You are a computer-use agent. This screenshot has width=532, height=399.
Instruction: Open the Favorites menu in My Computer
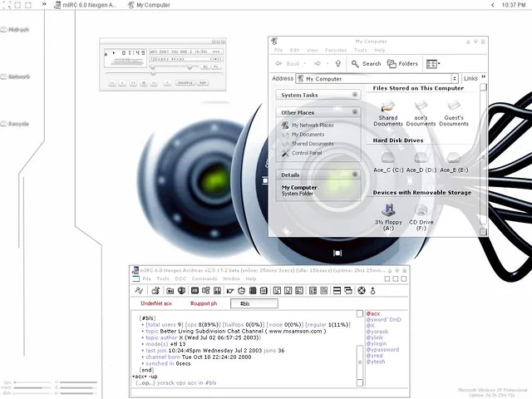click(x=335, y=50)
